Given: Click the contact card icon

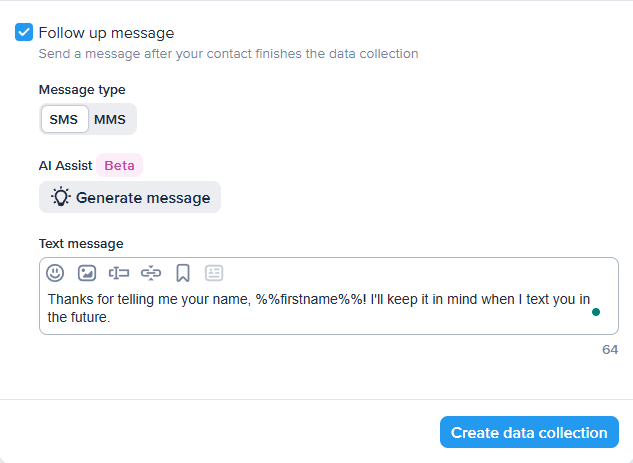Looking at the screenshot, I should [x=214, y=272].
